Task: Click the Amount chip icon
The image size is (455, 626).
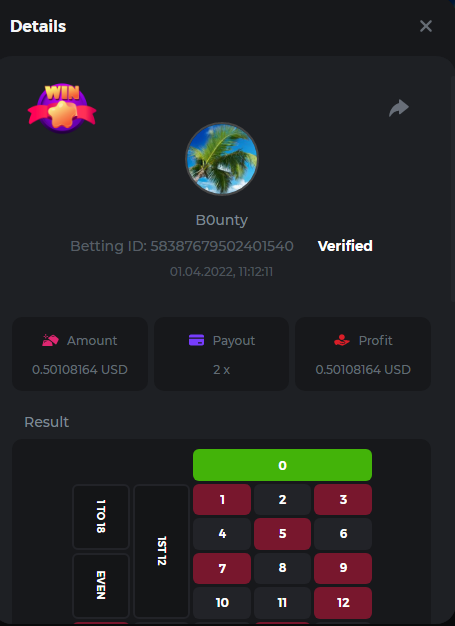Action: (50, 340)
